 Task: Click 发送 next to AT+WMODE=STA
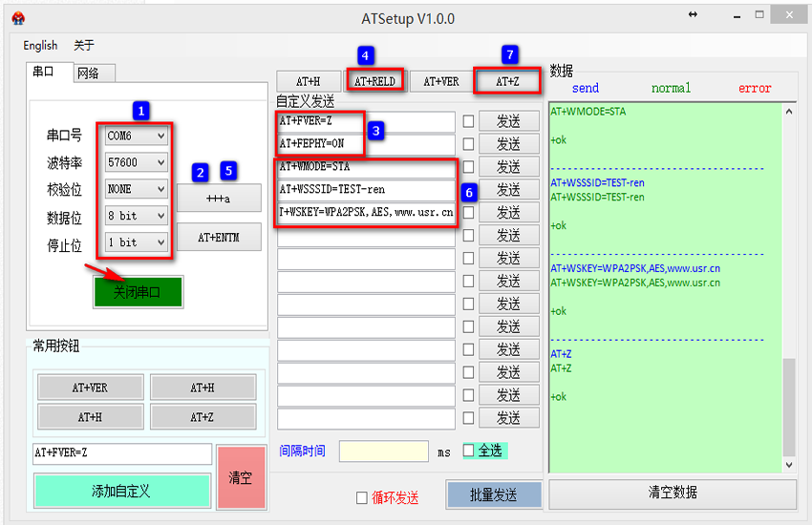click(x=508, y=167)
